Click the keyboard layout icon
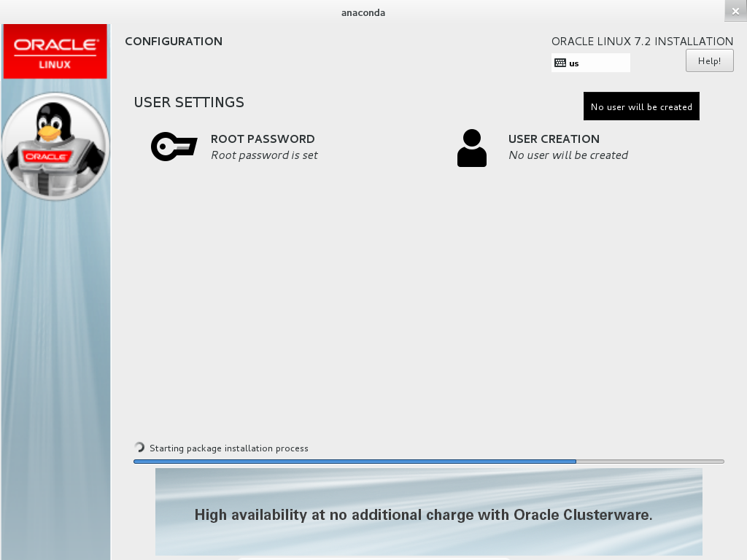This screenshot has height=560, width=747. pyautogui.click(x=560, y=63)
